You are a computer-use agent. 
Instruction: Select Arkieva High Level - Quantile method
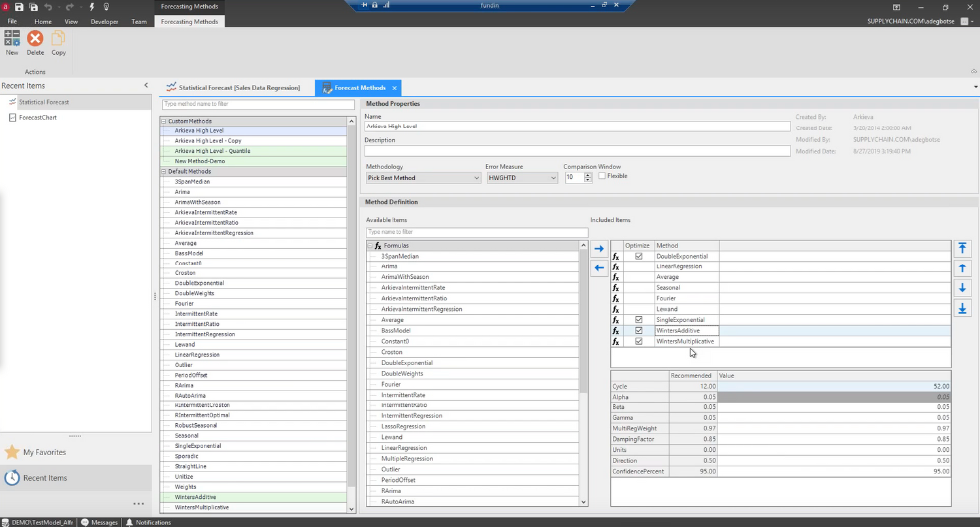tap(254, 151)
